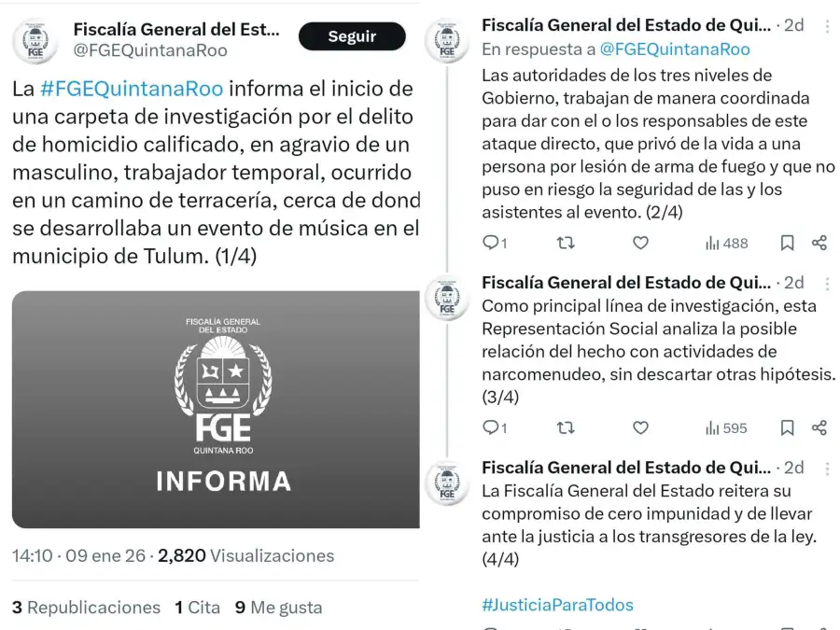
Task: Like tweet 2/4 with the heart
Action: [640, 243]
